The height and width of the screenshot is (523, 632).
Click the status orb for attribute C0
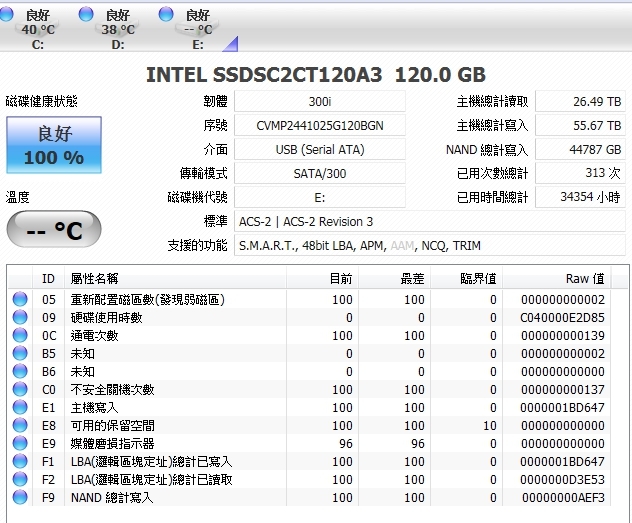click(x=20, y=389)
